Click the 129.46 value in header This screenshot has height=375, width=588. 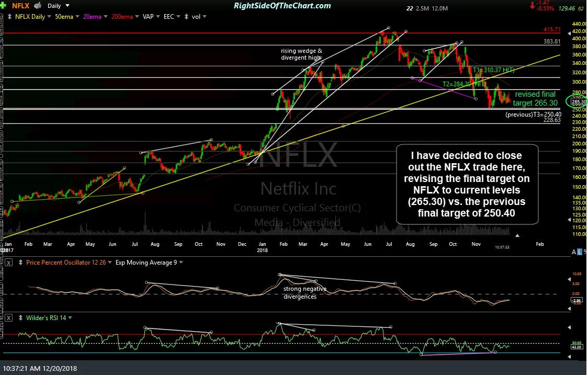pyautogui.click(x=567, y=8)
